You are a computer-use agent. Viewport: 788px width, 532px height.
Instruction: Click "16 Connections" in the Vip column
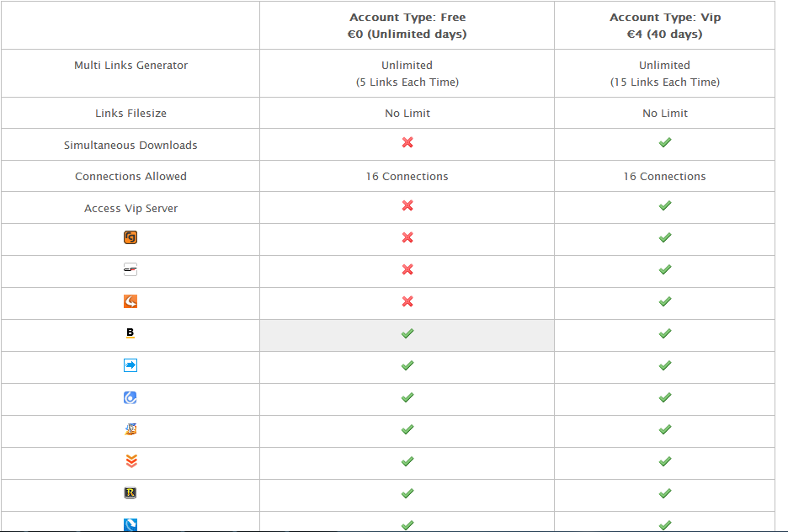coord(665,176)
